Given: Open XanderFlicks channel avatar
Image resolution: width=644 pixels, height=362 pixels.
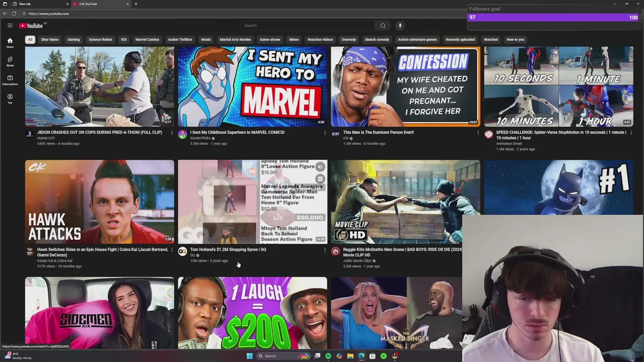Looking at the screenshot, I should click(x=183, y=134).
